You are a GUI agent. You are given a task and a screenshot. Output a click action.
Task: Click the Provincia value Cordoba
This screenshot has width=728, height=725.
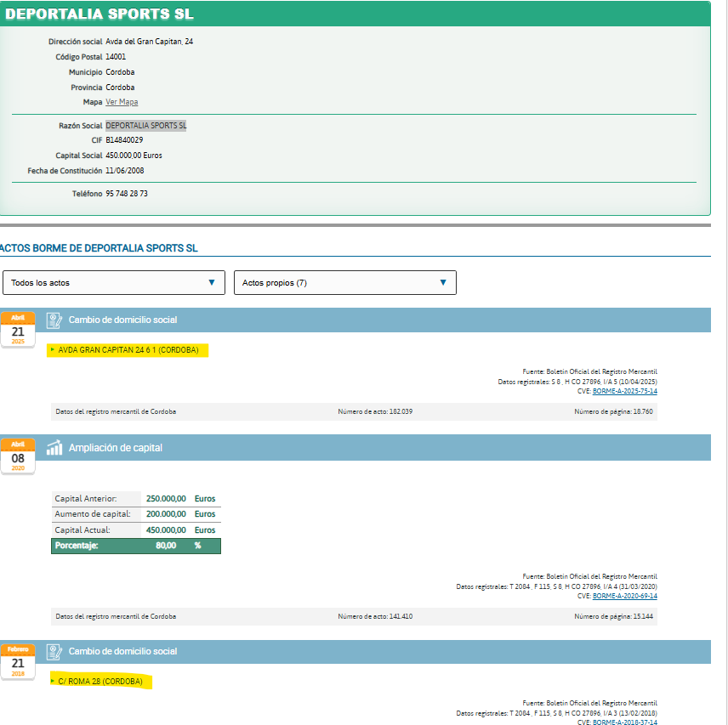120,88
